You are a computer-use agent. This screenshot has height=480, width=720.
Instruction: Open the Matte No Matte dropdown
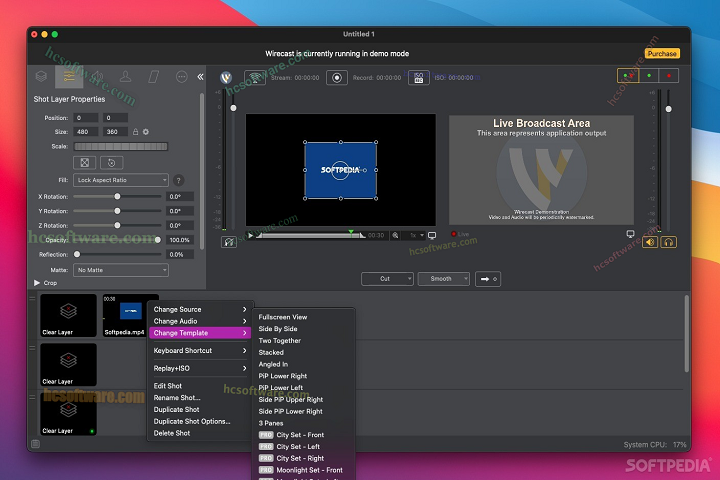tap(121, 270)
